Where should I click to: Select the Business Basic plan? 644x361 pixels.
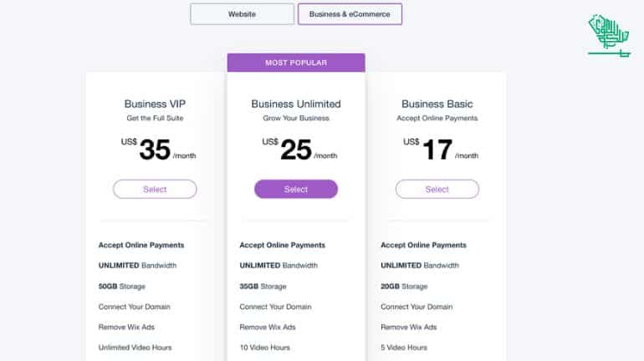(437, 189)
